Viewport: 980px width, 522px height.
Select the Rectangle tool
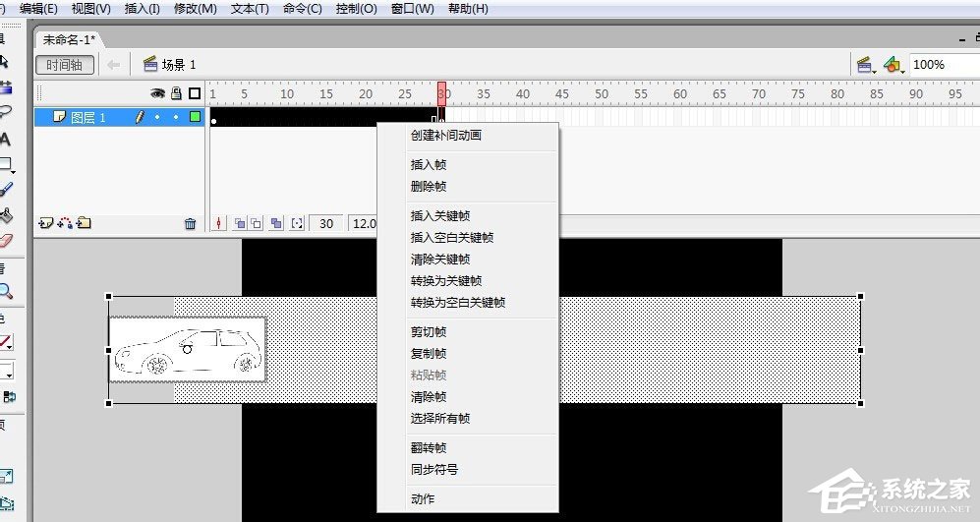click(6, 164)
